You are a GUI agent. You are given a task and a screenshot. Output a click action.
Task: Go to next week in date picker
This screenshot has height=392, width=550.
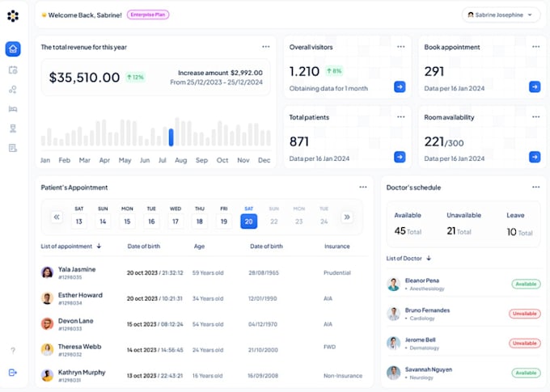[x=346, y=217]
